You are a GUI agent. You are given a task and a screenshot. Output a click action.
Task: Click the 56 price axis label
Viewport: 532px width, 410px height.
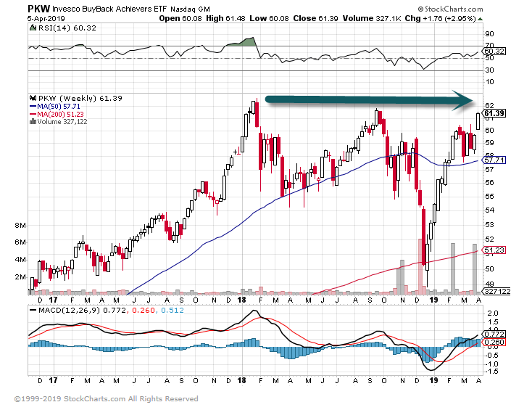click(x=489, y=182)
